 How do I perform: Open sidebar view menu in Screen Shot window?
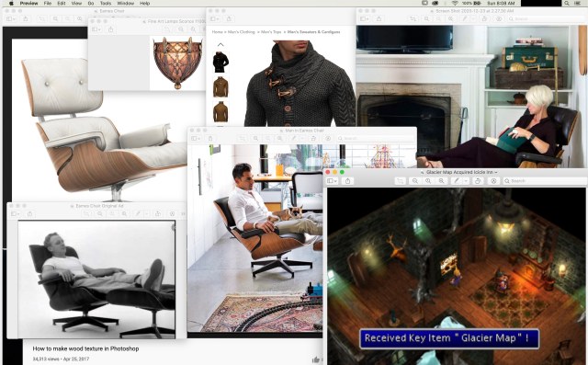coord(365,18)
